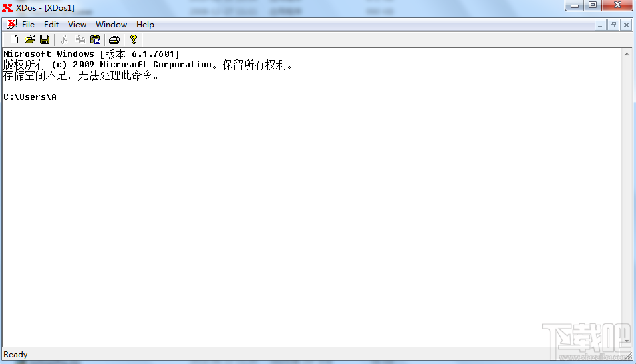Open the File menu
Screen dimensions: 636x364
[x=28, y=24]
